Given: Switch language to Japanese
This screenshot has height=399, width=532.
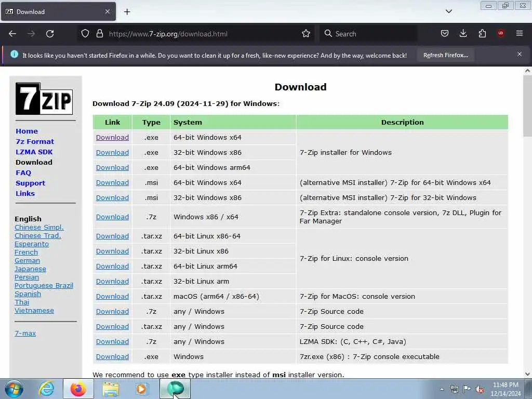Looking at the screenshot, I should coord(30,269).
